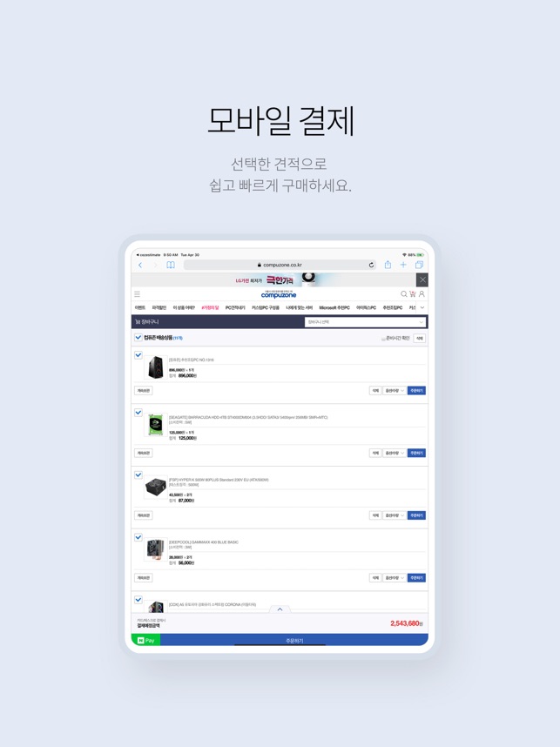Uncheck the FSP HYPER K 500W item checkbox
Screen dimensions: 560x747
coord(138,475)
